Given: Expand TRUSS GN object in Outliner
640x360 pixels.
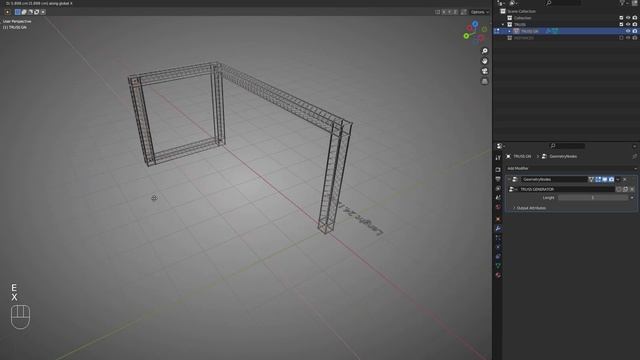Looking at the screenshot, I should pyautogui.click(x=509, y=31).
